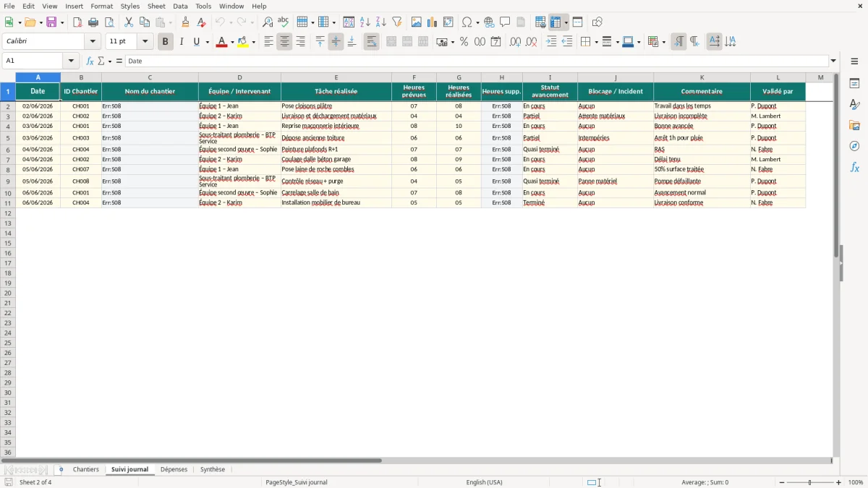Click the status bar zoom slider
This screenshot has height=488, width=868.
pos(810,482)
